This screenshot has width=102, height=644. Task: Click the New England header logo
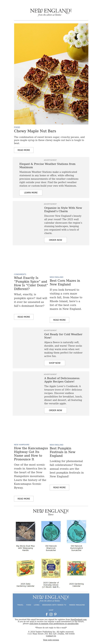tap(51, 12)
